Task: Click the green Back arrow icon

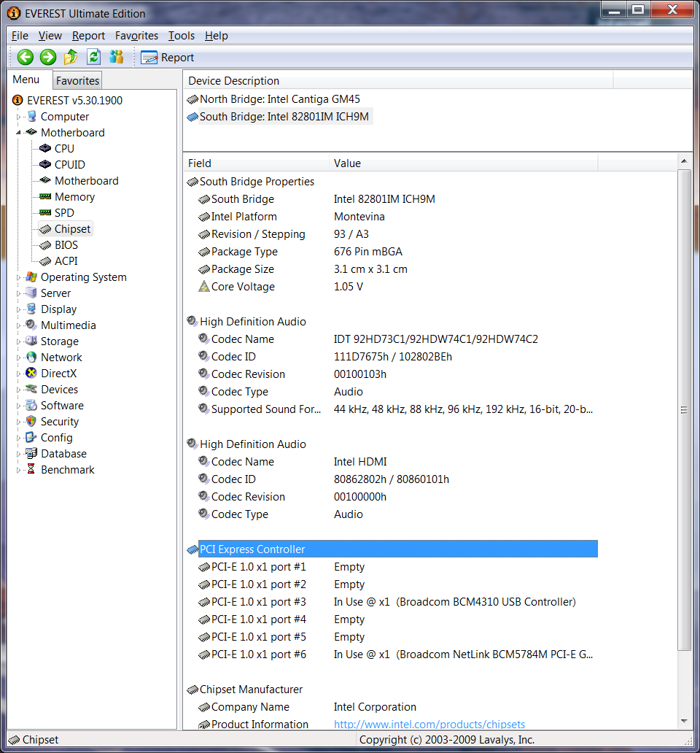Action: [26, 57]
